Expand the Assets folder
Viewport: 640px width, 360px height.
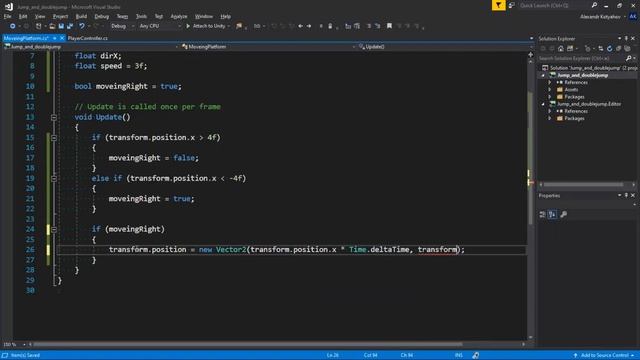tap(550, 90)
